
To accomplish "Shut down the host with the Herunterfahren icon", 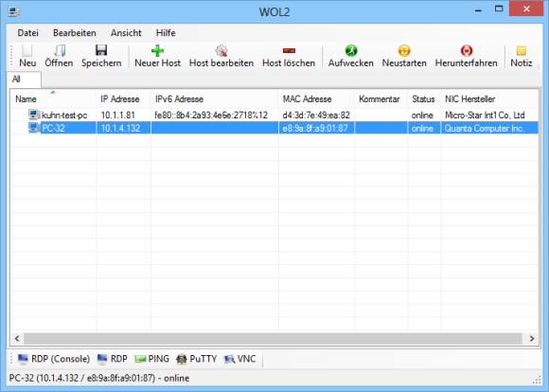I will pyautogui.click(x=466, y=51).
